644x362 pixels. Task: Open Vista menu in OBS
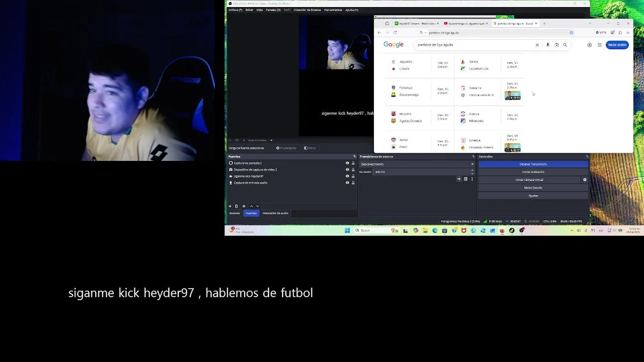(260, 10)
